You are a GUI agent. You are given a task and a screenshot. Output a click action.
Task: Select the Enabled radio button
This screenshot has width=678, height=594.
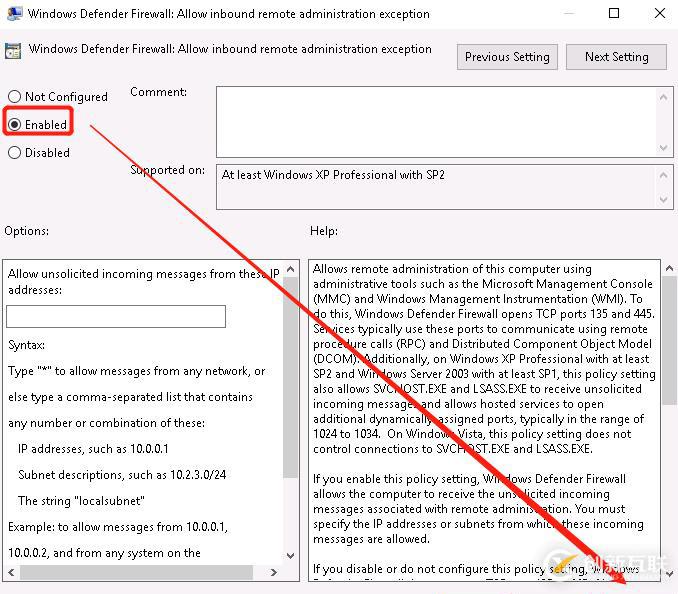(14, 125)
